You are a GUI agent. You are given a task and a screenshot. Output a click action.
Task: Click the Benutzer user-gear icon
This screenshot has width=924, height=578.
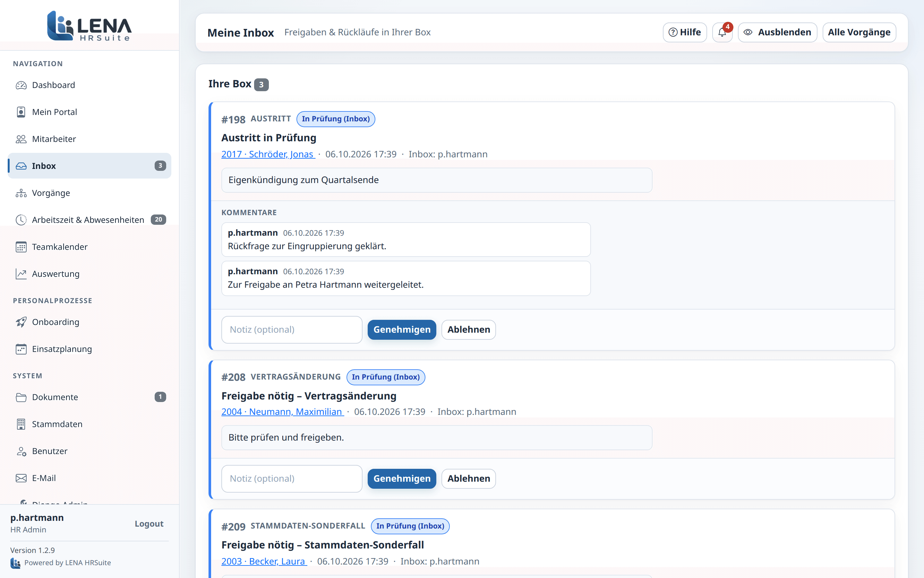tap(21, 451)
